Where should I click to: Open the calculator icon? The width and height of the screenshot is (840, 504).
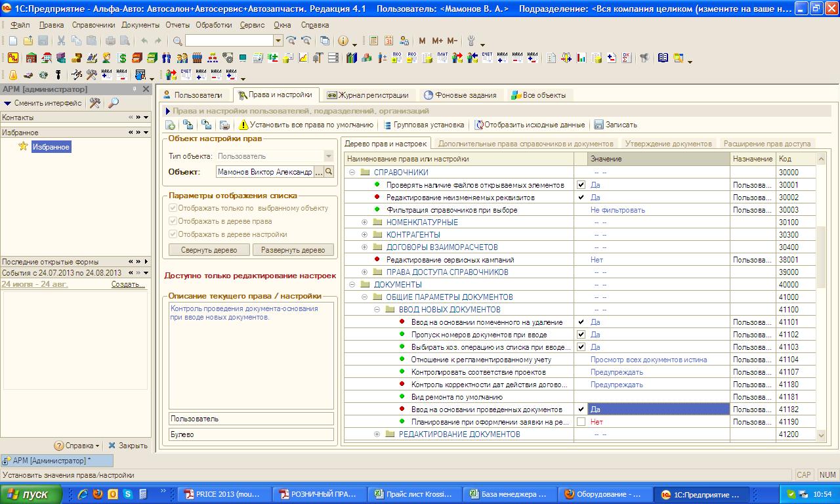click(x=373, y=41)
